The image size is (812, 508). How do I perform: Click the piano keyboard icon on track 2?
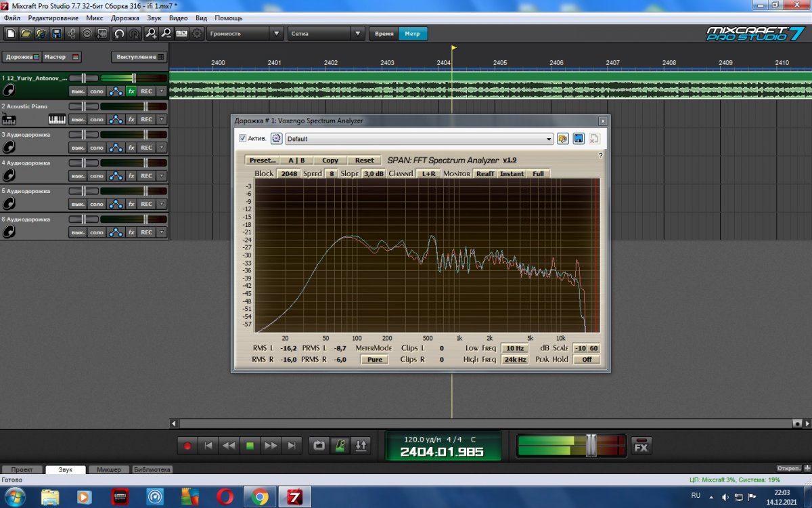(x=57, y=119)
